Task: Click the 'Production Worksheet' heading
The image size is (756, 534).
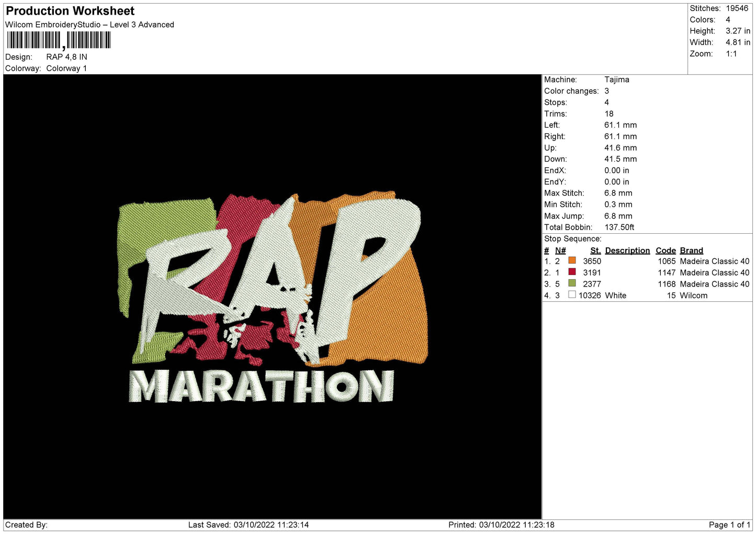Action: click(70, 11)
